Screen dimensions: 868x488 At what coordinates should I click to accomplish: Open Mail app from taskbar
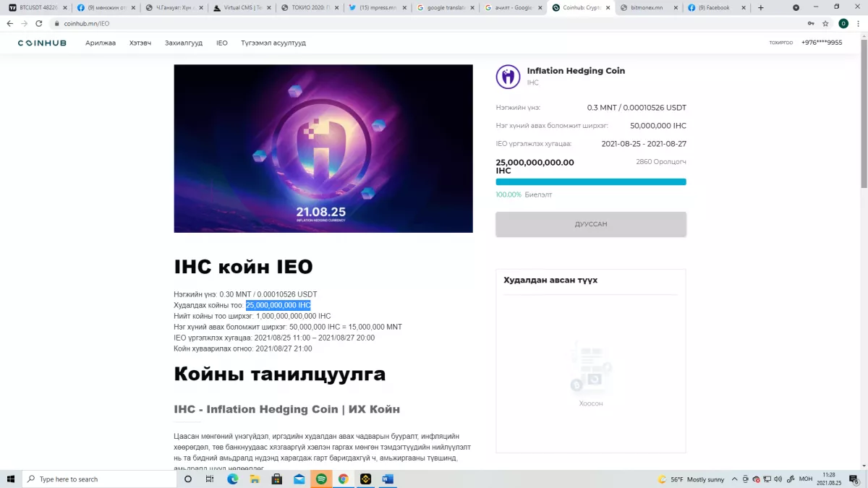299,479
